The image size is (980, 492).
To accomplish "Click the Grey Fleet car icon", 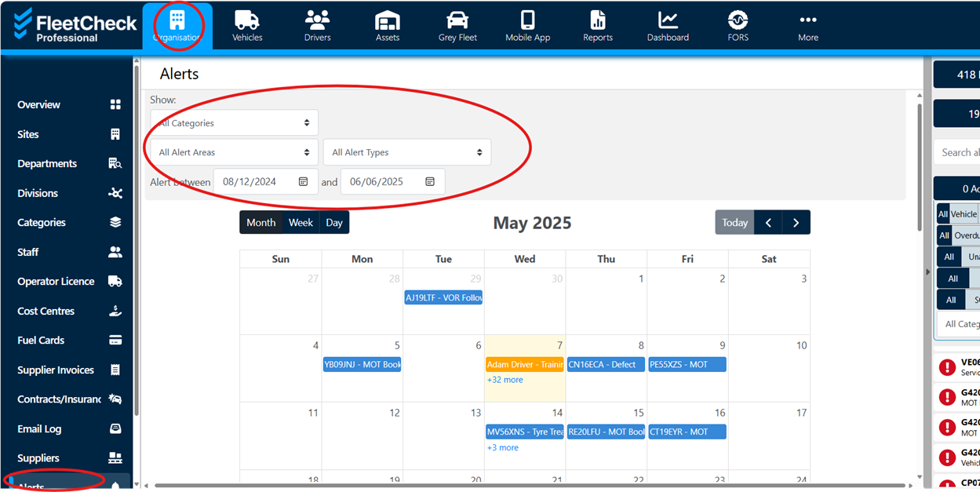I will tap(457, 20).
